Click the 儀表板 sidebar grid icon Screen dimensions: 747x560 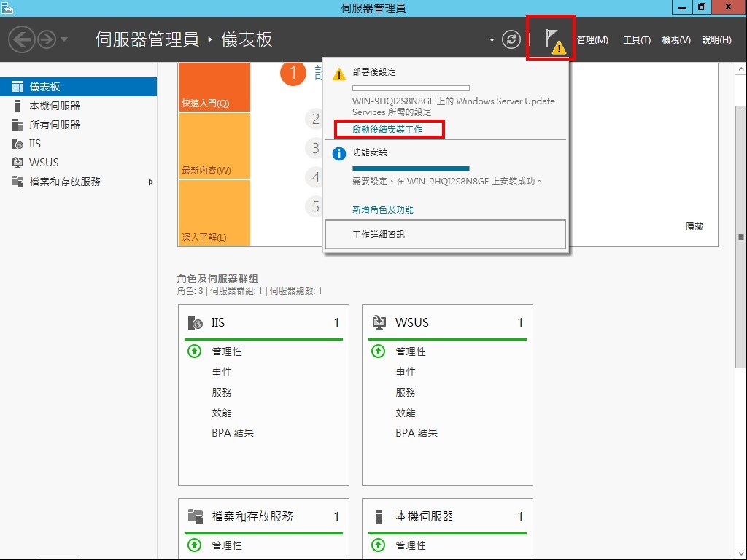tap(18, 87)
